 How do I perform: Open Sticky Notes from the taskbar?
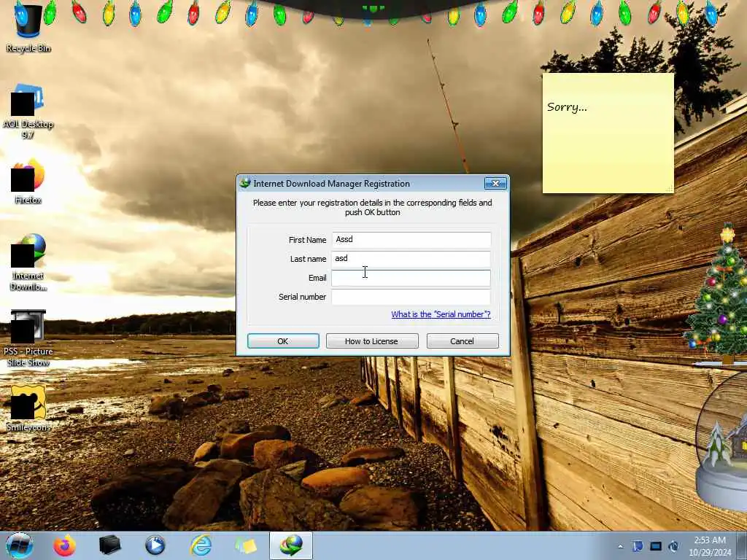coord(246,545)
